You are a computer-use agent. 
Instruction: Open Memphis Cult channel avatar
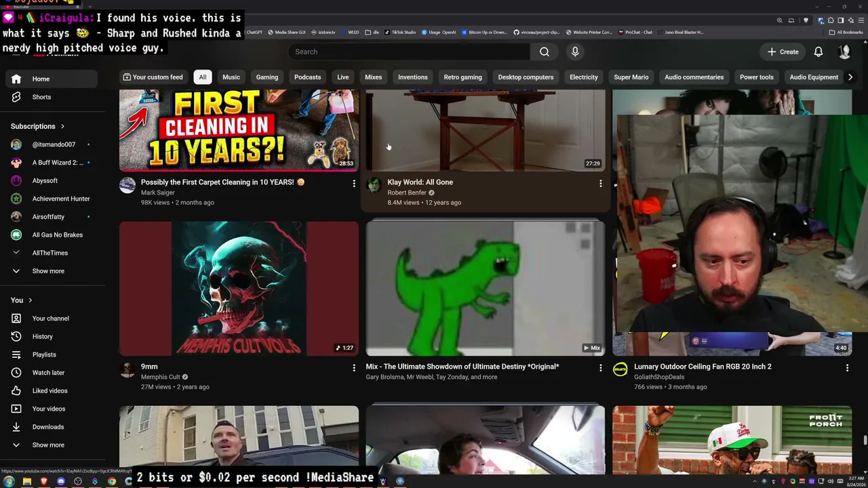coord(127,369)
